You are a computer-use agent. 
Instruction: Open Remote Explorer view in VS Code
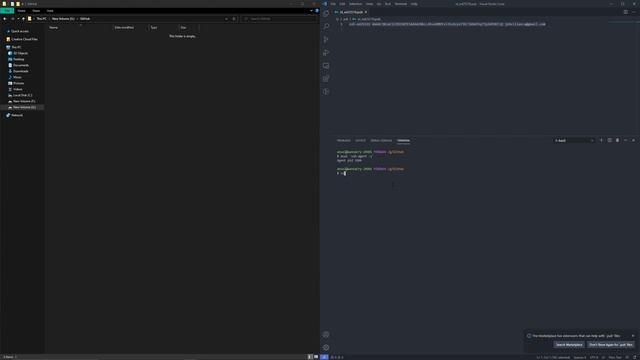click(x=326, y=66)
